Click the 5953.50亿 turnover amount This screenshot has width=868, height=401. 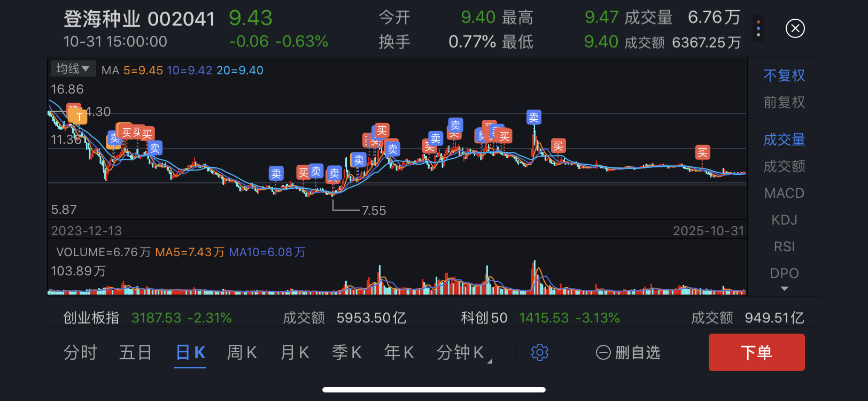371,318
